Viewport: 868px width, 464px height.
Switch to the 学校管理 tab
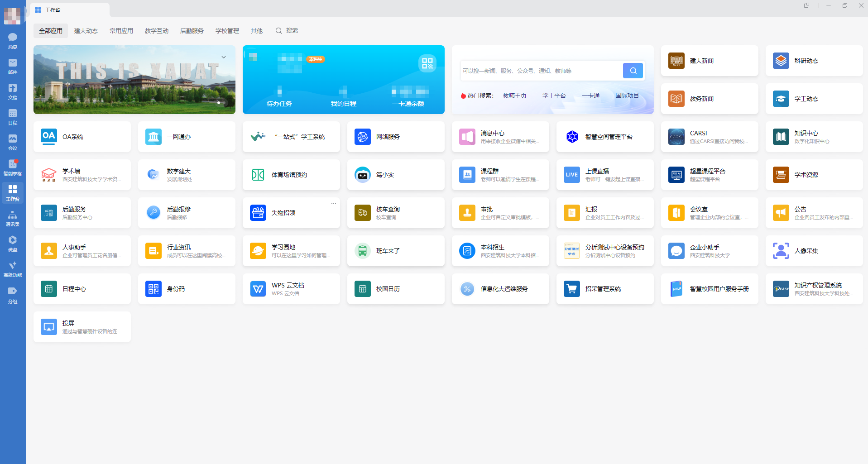pos(227,30)
